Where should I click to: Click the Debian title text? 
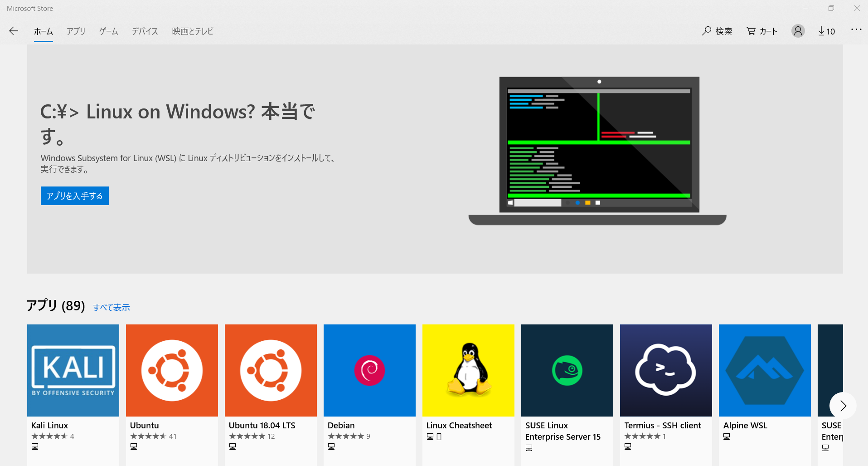pos(341,425)
